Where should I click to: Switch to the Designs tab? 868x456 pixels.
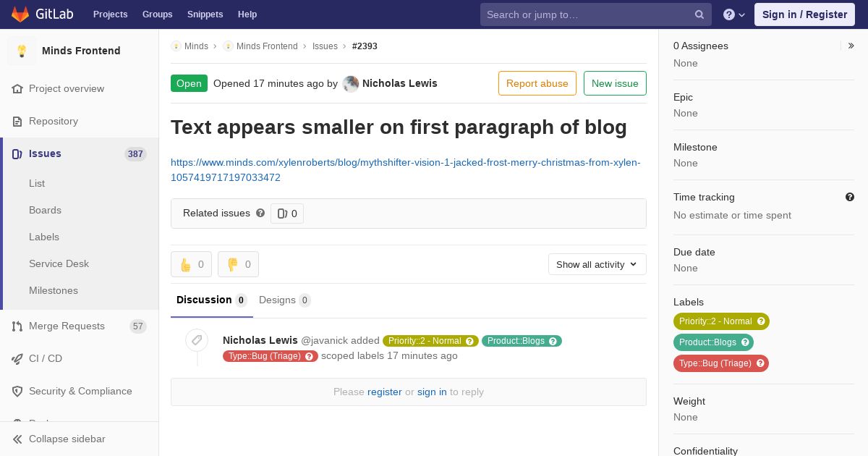[x=285, y=300]
